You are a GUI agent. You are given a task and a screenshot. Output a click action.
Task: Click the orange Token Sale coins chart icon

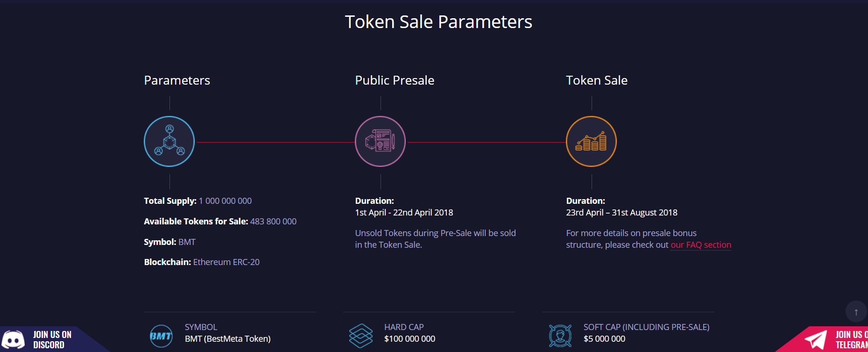pyautogui.click(x=591, y=141)
